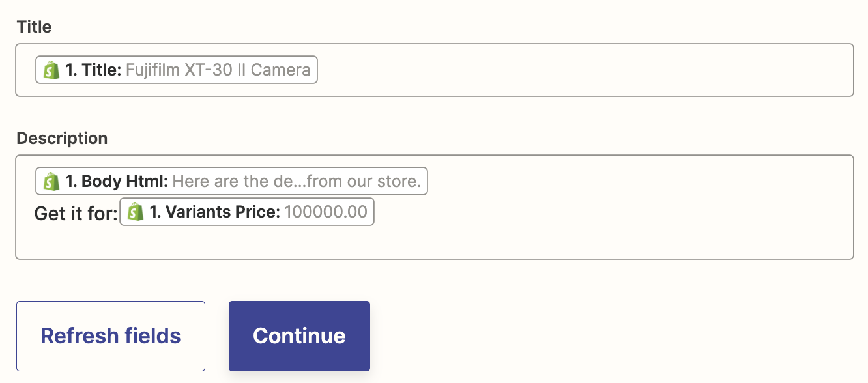
Task: Click the Shopify icon beside Variants Price
Action: coord(135,212)
